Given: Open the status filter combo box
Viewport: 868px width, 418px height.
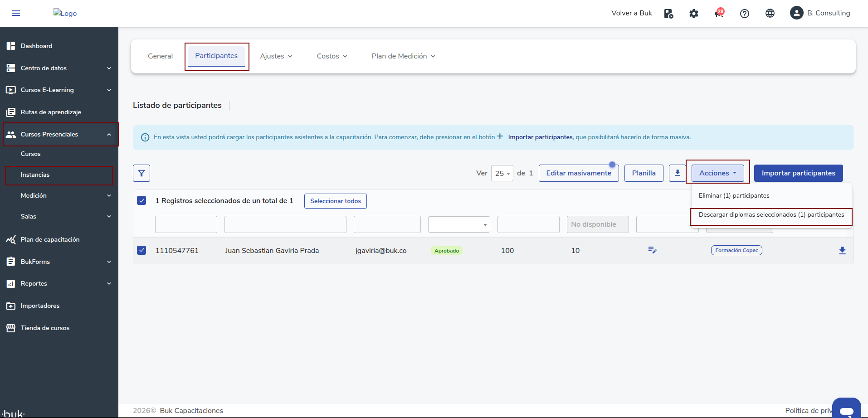Looking at the screenshot, I should click(x=459, y=224).
